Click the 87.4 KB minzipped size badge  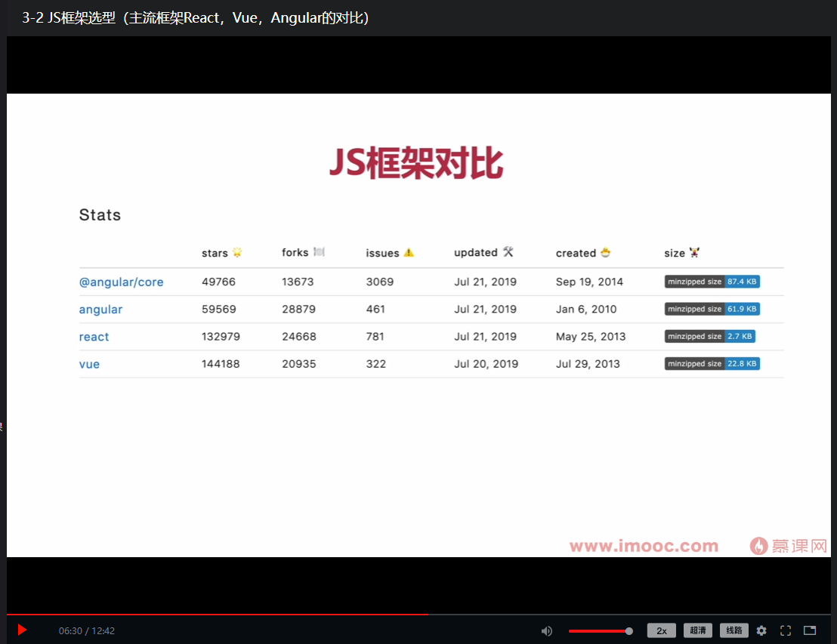coord(712,281)
